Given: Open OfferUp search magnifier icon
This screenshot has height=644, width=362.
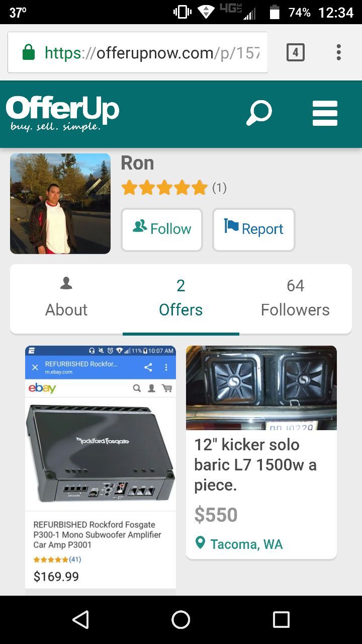Looking at the screenshot, I should (259, 113).
